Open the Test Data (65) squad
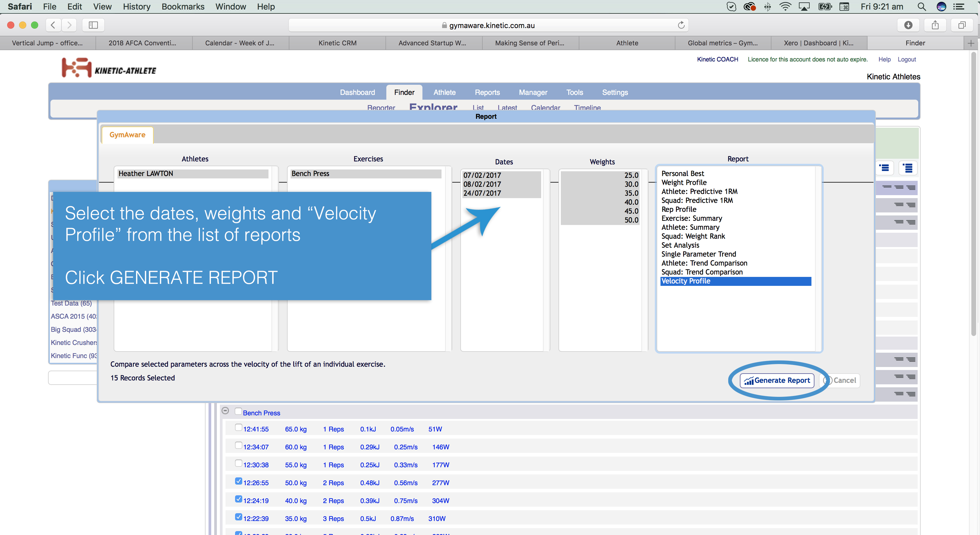 click(x=71, y=303)
